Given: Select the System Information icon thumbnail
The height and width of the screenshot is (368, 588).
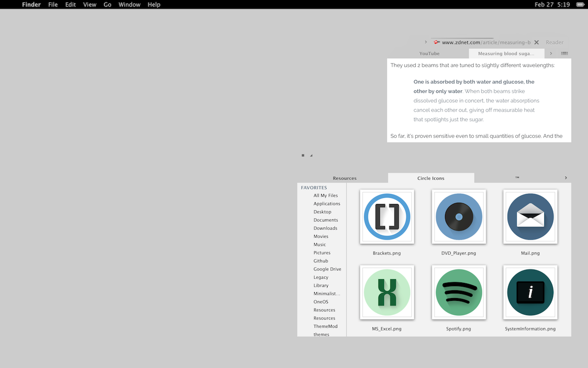Looking at the screenshot, I should [x=530, y=292].
